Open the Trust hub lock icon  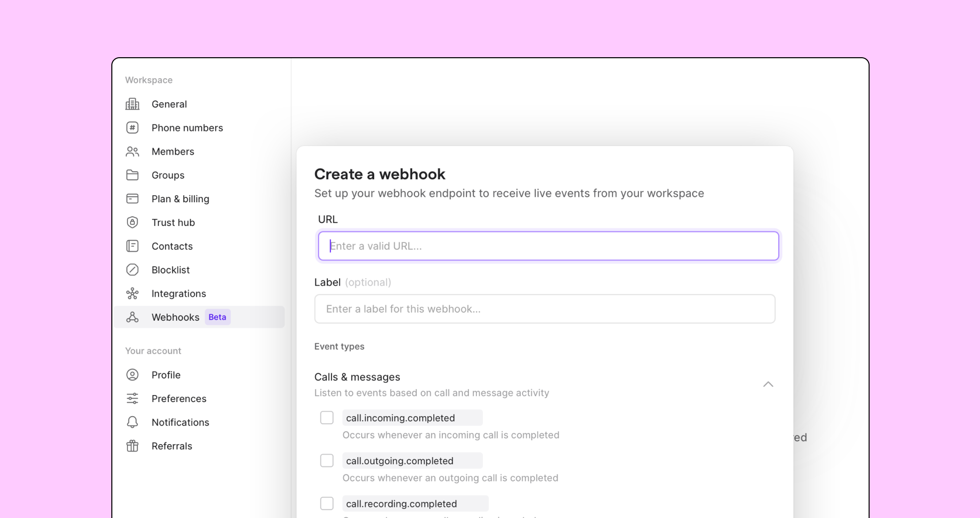[x=132, y=222]
